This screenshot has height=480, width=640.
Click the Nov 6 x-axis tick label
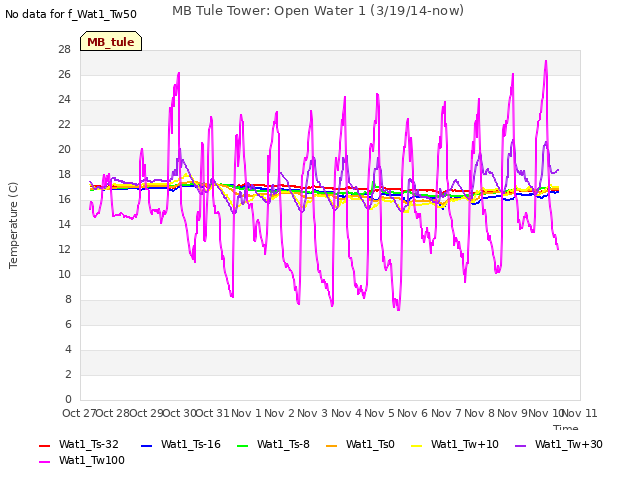coord(413,413)
